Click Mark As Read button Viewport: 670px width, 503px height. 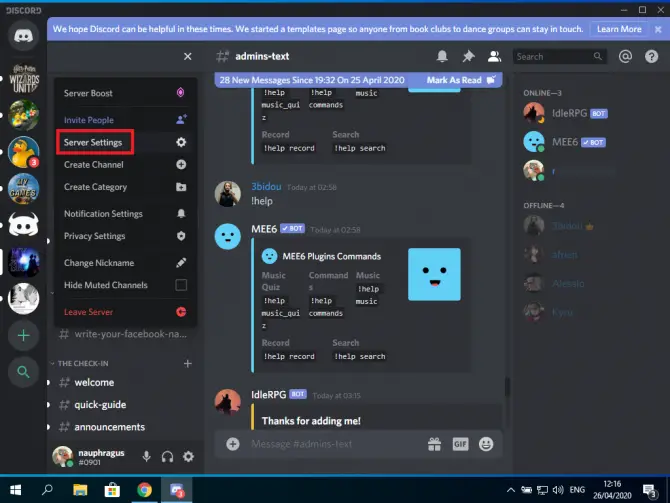coord(461,80)
